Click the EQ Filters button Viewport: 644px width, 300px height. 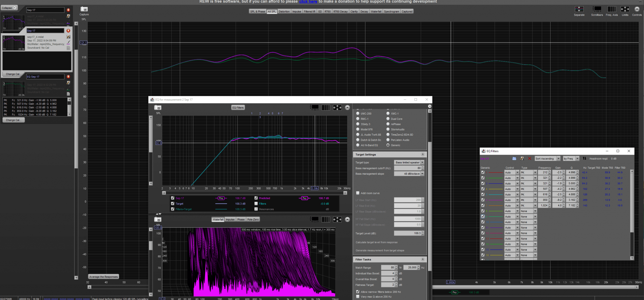[x=238, y=108]
